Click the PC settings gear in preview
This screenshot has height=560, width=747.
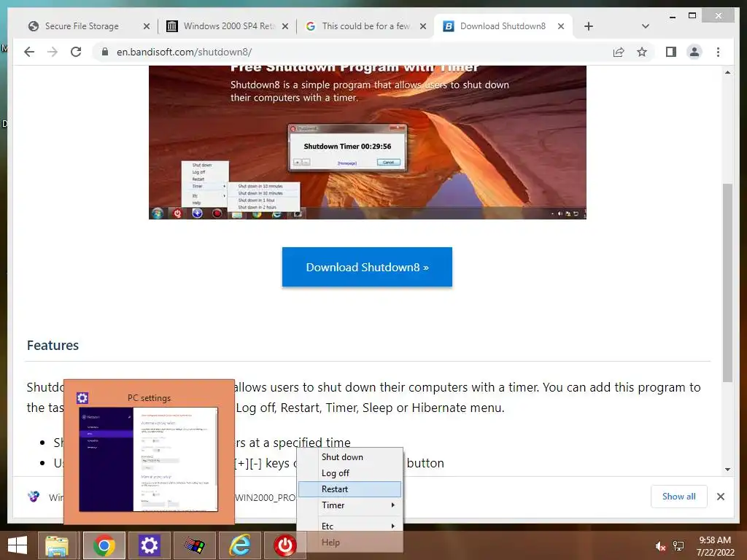[82, 398]
